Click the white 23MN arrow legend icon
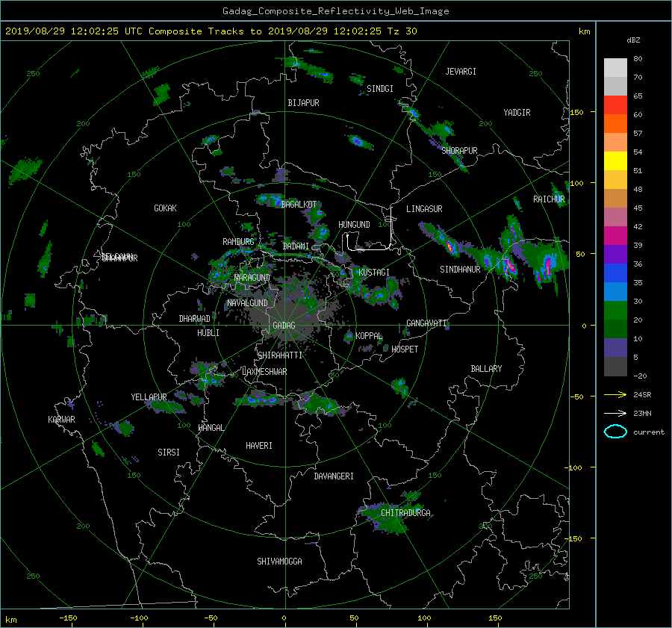 (615, 413)
